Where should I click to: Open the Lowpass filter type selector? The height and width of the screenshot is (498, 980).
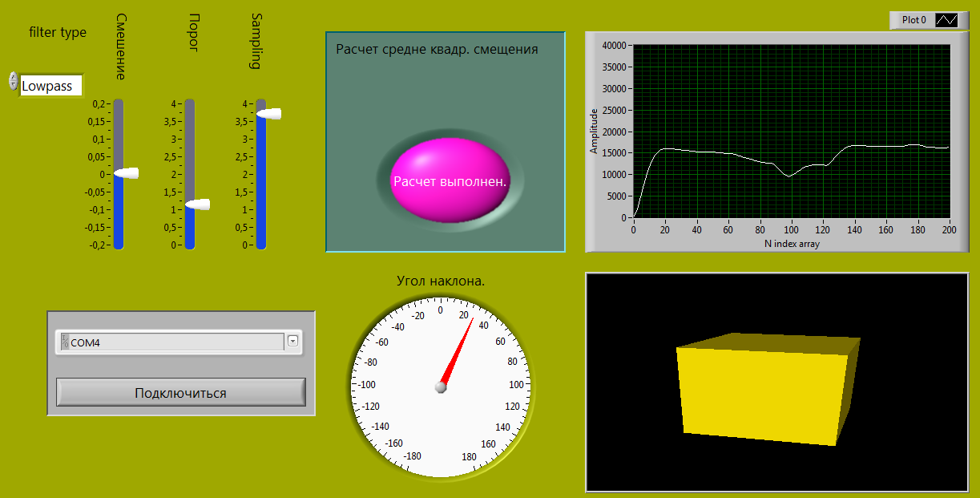(51, 87)
